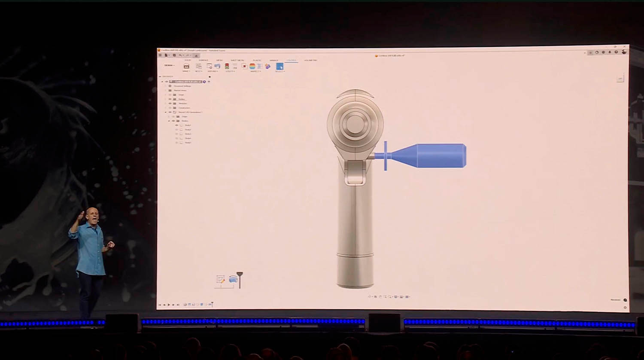Toggle visibility eye of the root component

pos(167,82)
